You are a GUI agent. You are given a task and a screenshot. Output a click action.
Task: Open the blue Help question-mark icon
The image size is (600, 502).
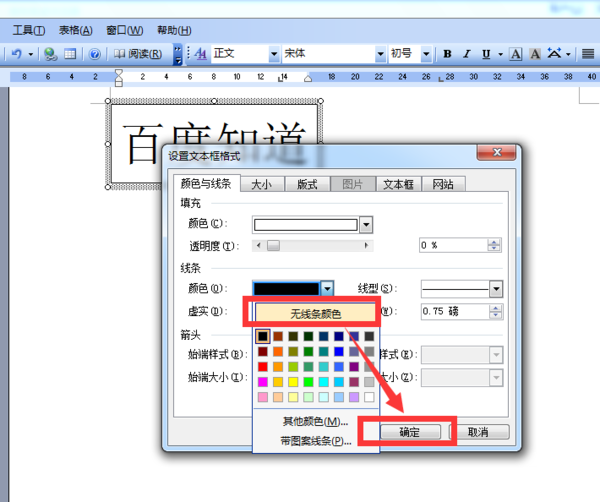[x=95, y=54]
